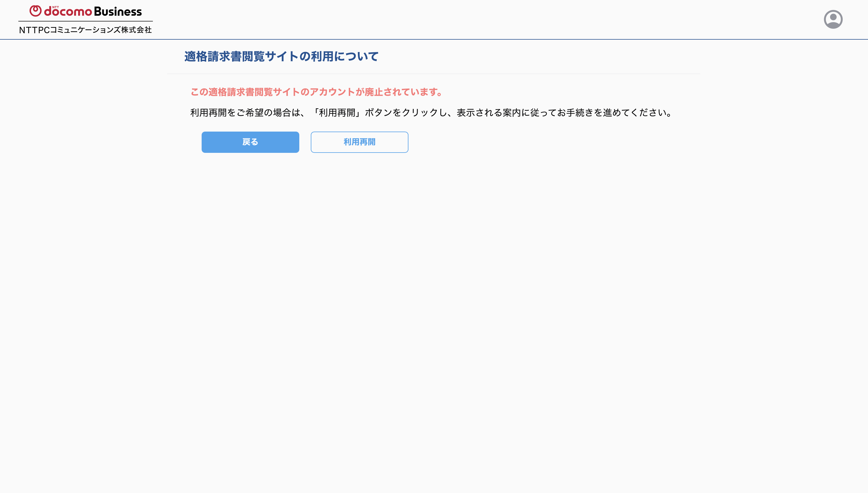Click the 利用再開 button

click(359, 142)
